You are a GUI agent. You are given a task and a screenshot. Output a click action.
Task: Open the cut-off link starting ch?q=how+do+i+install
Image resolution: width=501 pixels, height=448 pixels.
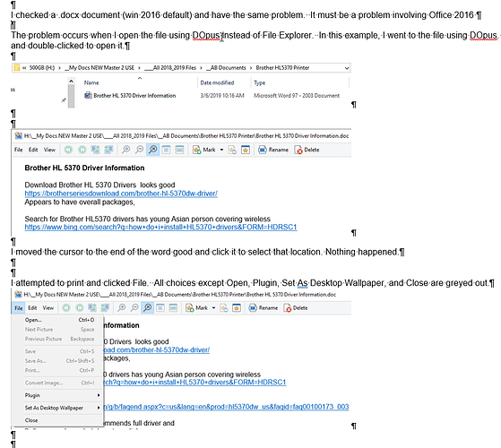pos(194,383)
